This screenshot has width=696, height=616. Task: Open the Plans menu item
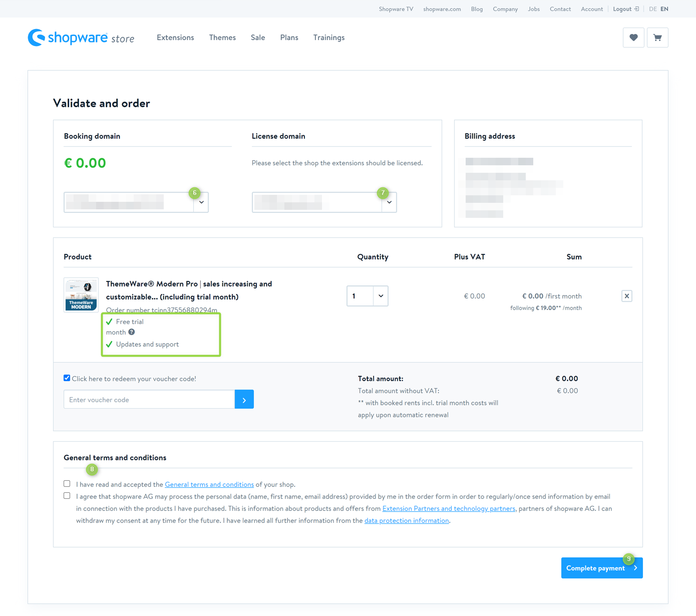(x=289, y=38)
